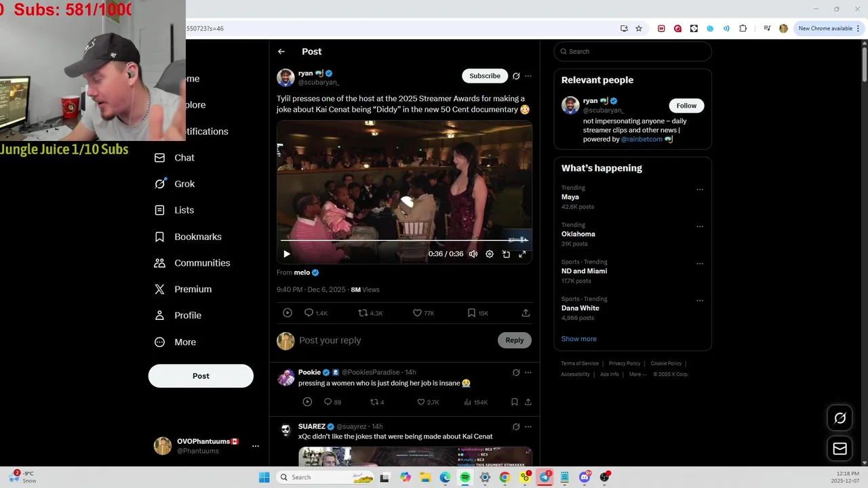Expand the More sidebar menu
This screenshot has width=868, height=488.
tap(176, 342)
